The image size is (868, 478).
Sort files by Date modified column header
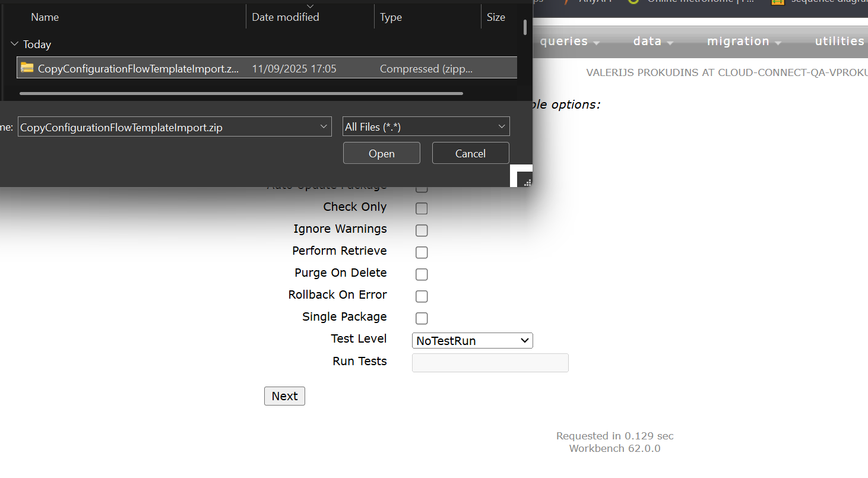tap(286, 17)
